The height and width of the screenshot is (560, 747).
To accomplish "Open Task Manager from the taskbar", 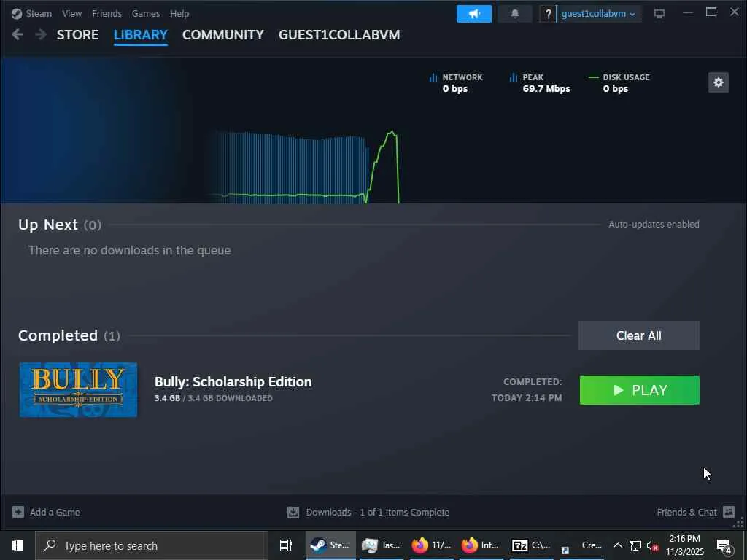I will (381, 545).
